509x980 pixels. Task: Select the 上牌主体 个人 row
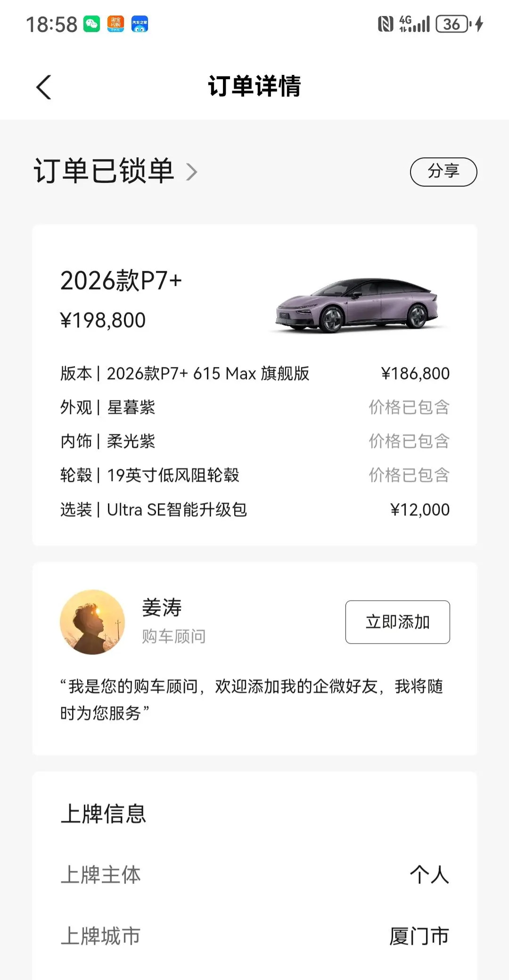pyautogui.click(x=254, y=875)
